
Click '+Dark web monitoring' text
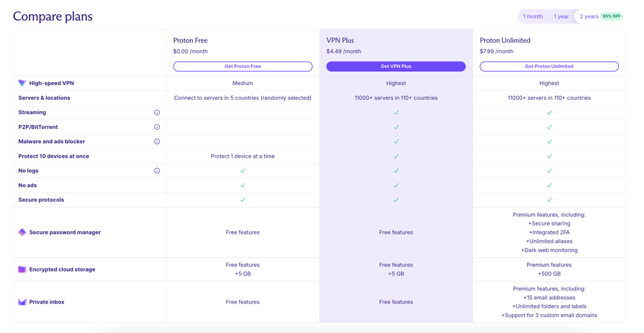549,250
